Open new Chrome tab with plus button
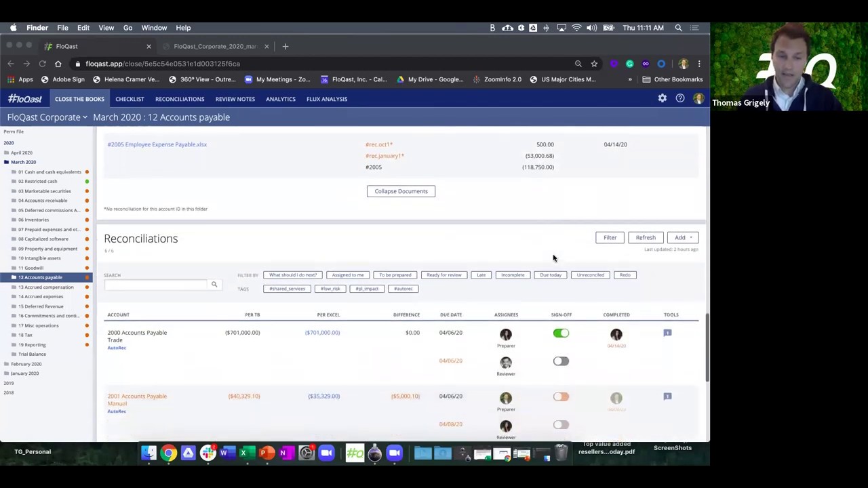The width and height of the screenshot is (868, 488). [285, 46]
